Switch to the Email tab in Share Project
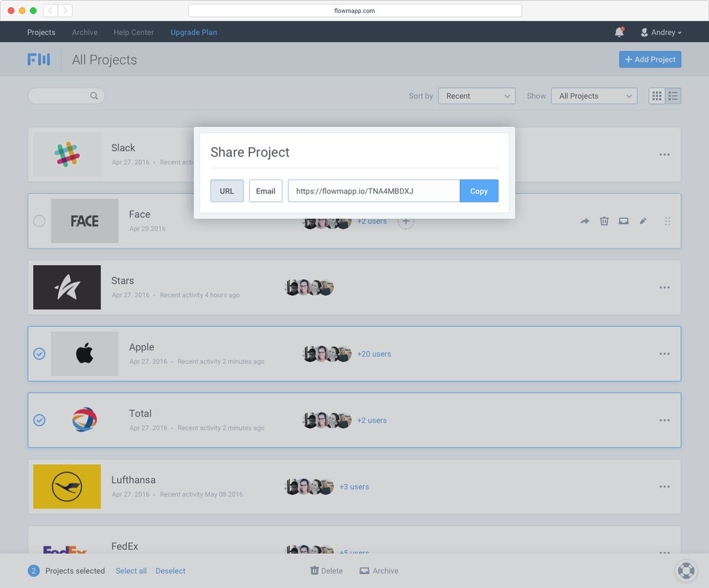 pos(265,191)
